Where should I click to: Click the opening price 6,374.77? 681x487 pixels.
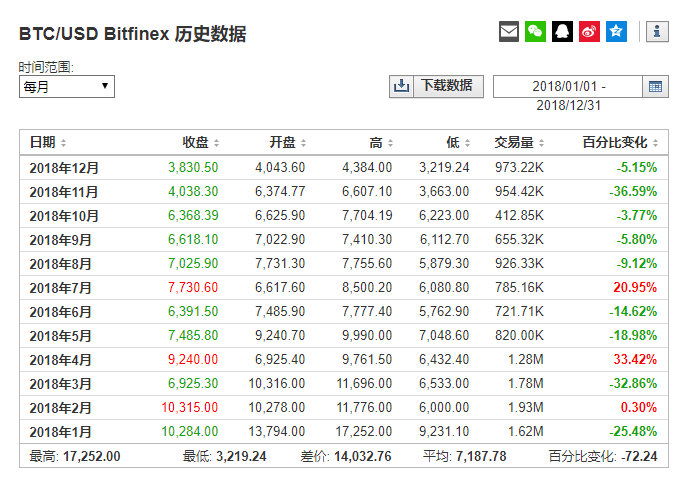(280, 191)
